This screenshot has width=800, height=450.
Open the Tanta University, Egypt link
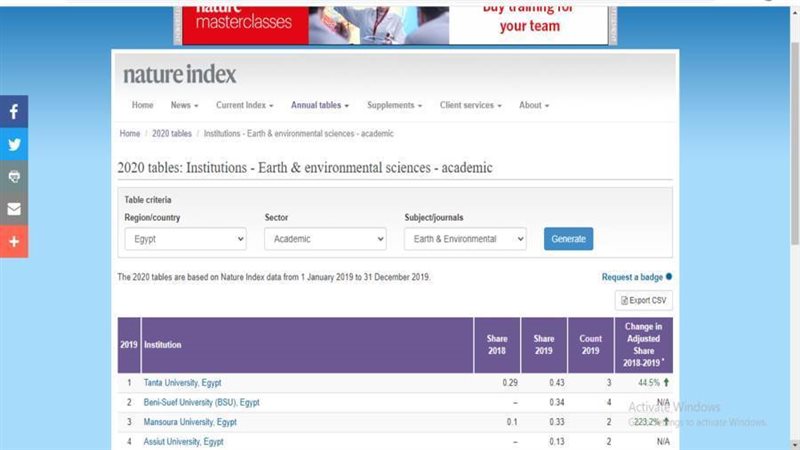[182, 383]
